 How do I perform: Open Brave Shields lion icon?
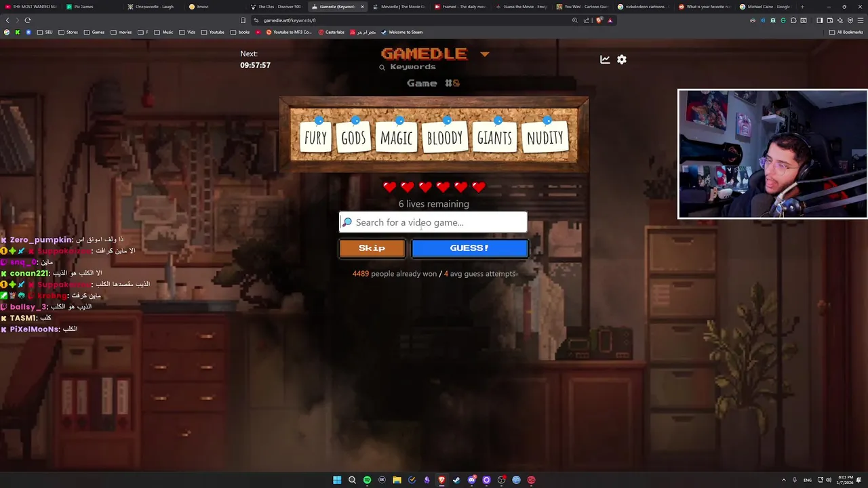coord(599,20)
